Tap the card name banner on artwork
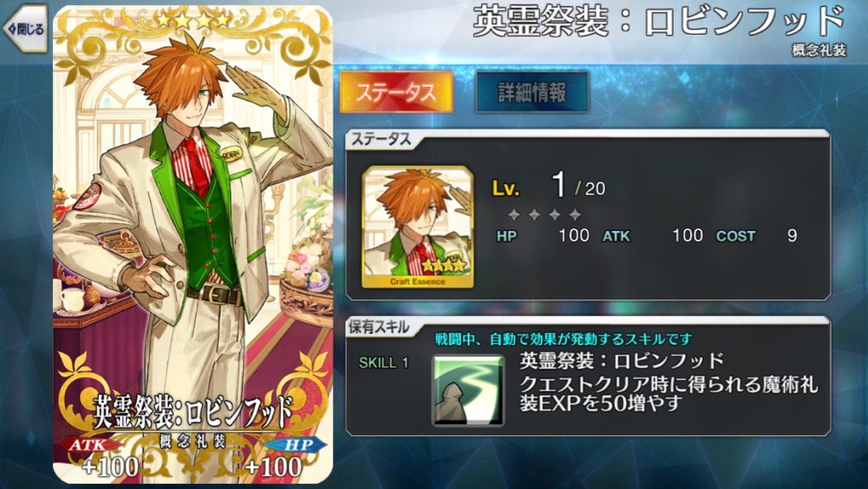Screen dimensions: 868x489 [193, 413]
